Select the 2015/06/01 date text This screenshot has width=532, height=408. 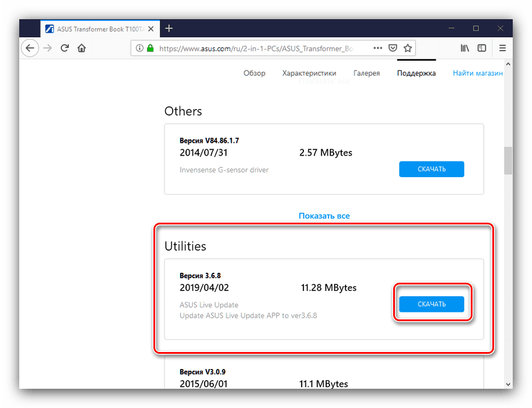203,384
